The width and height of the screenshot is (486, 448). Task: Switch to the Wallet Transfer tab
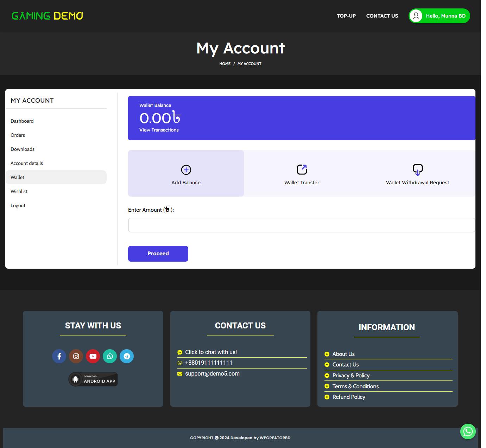tap(302, 174)
